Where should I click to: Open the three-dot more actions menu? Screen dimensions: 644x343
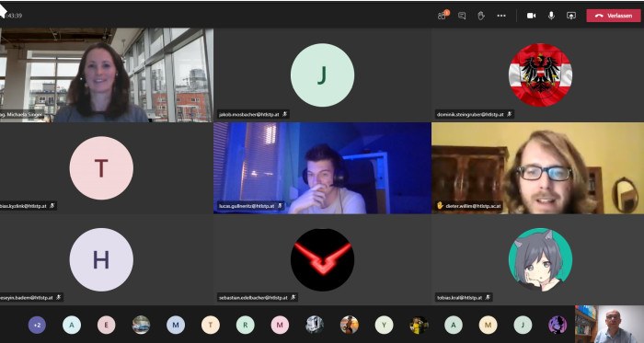click(501, 16)
